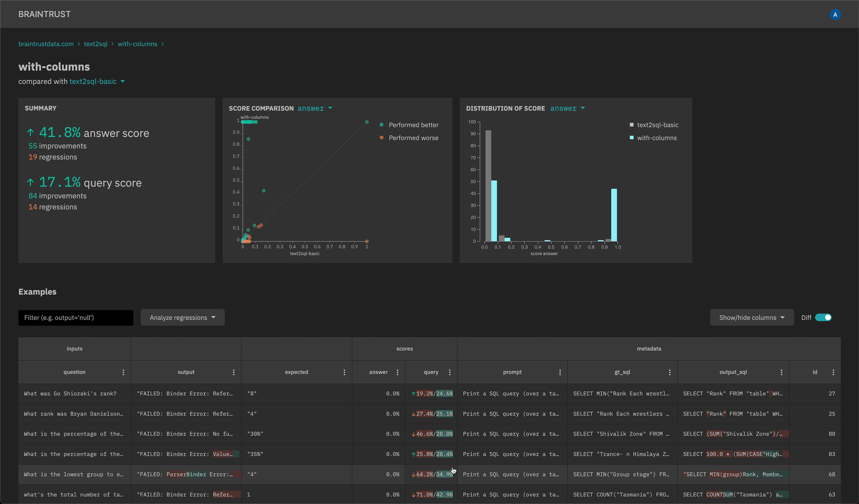The width and height of the screenshot is (859, 504).
Task: Open output_sql column options menu
Action: (x=782, y=372)
